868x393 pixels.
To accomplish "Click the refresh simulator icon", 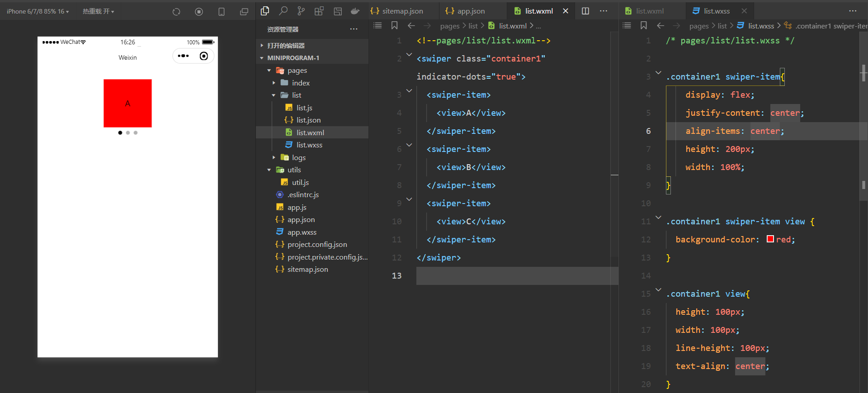I will coord(176,12).
